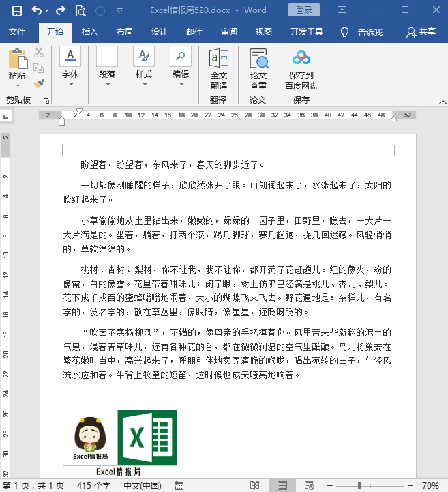Open the 编辑 editing group
The width and height of the screenshot is (448, 492).
coord(181,66)
